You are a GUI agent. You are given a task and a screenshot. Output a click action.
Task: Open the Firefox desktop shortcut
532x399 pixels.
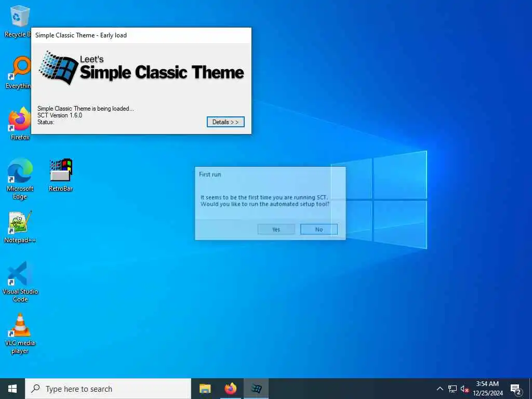20,123
